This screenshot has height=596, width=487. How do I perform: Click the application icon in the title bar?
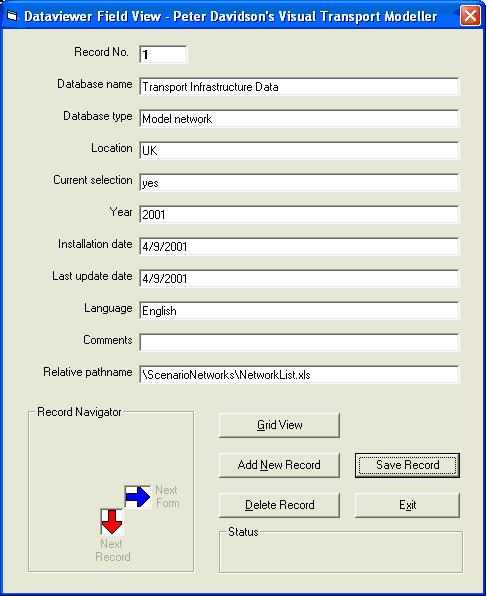13,16
